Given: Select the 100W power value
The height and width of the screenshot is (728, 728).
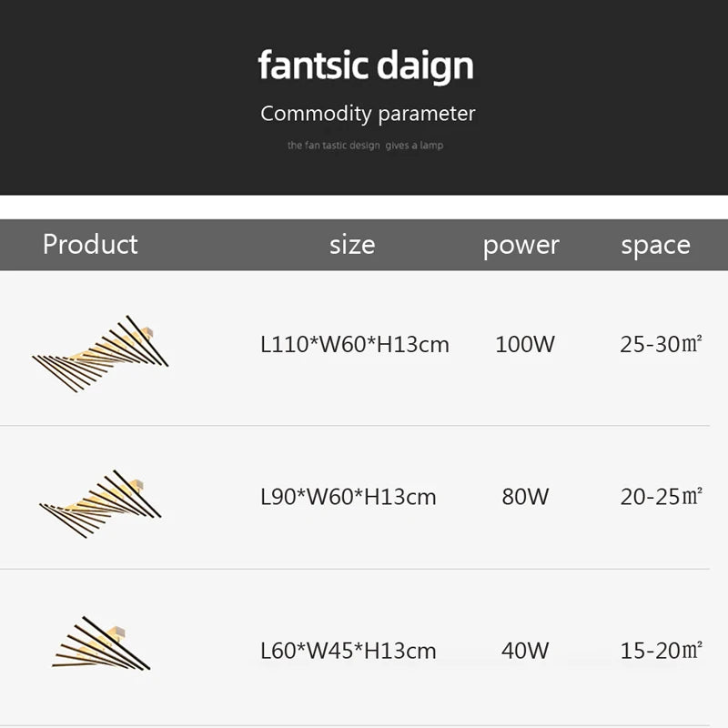Looking at the screenshot, I should click(x=525, y=345).
